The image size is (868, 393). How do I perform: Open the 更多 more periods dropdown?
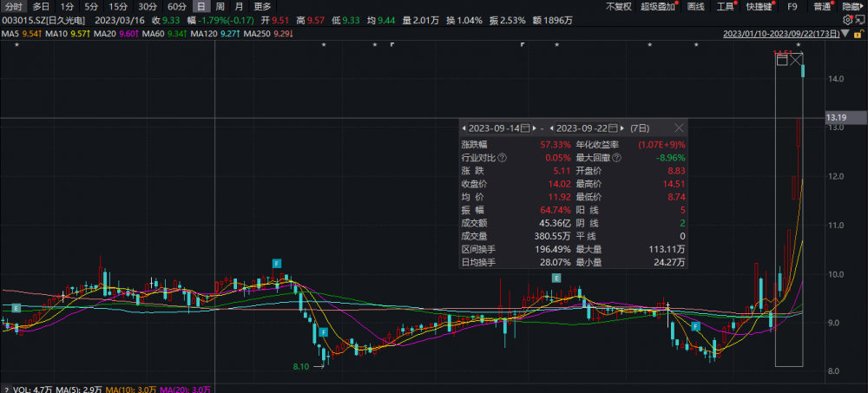[262, 7]
